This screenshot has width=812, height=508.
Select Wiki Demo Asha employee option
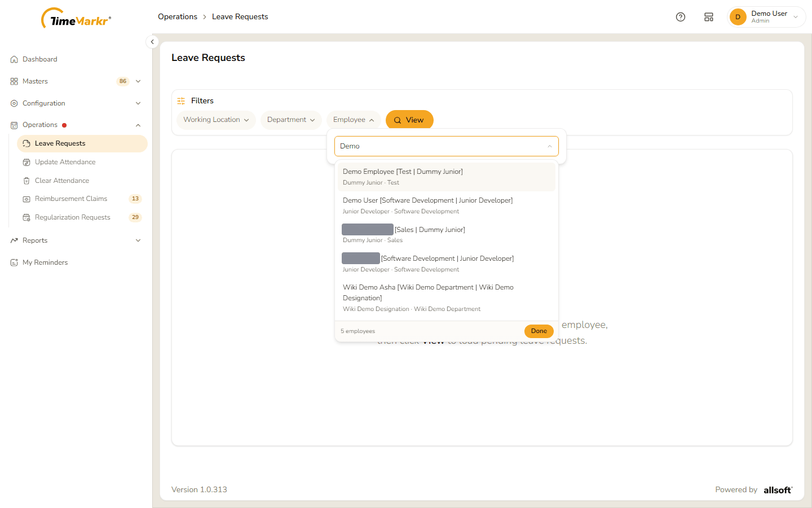(447, 298)
